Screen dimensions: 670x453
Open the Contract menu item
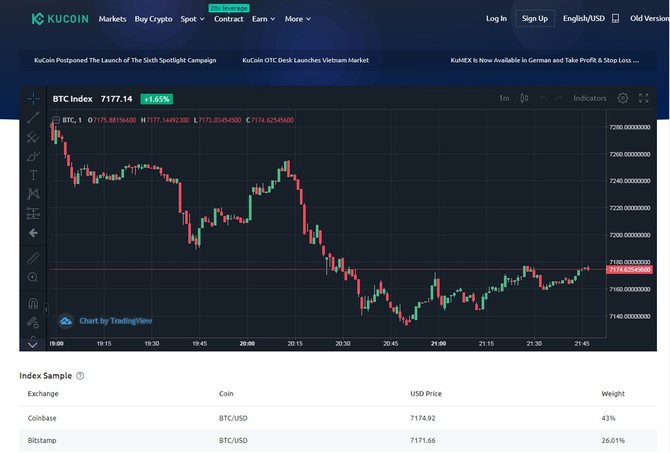click(x=229, y=19)
